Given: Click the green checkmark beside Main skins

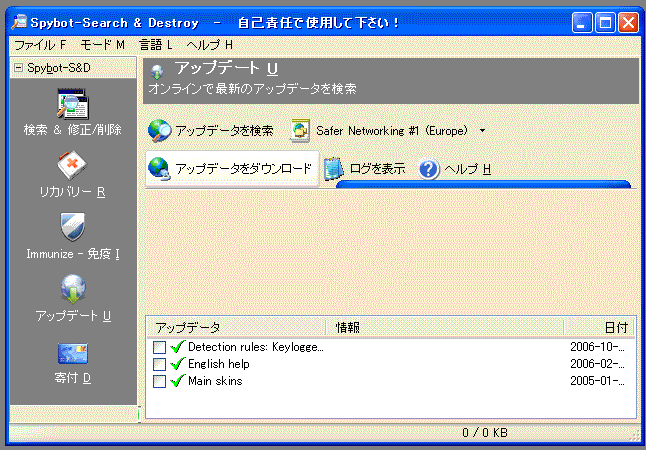Looking at the screenshot, I should pos(177,381).
